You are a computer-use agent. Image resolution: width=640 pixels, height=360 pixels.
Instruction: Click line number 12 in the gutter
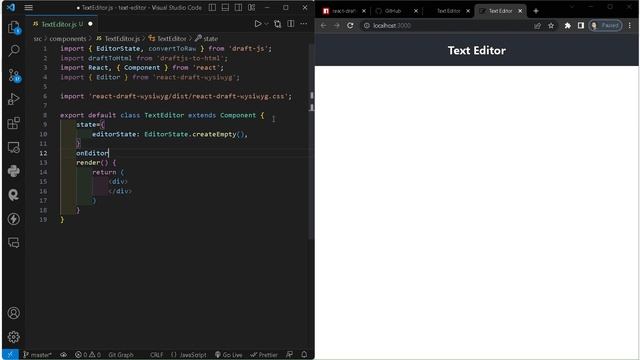(43, 153)
